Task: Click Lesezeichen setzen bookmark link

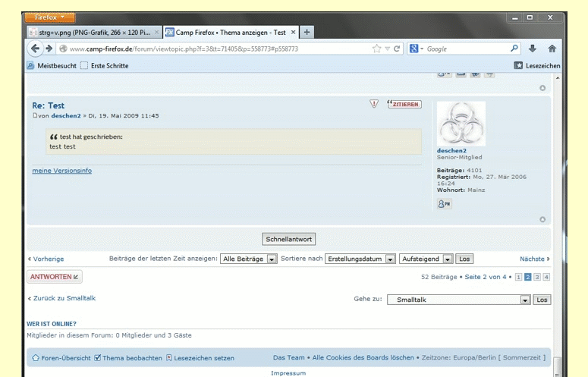Action: tap(200, 358)
